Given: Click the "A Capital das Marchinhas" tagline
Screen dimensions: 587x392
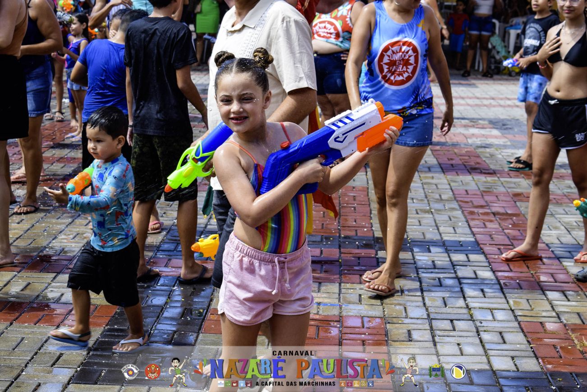Looking at the screenshot, I should point(295,383).
